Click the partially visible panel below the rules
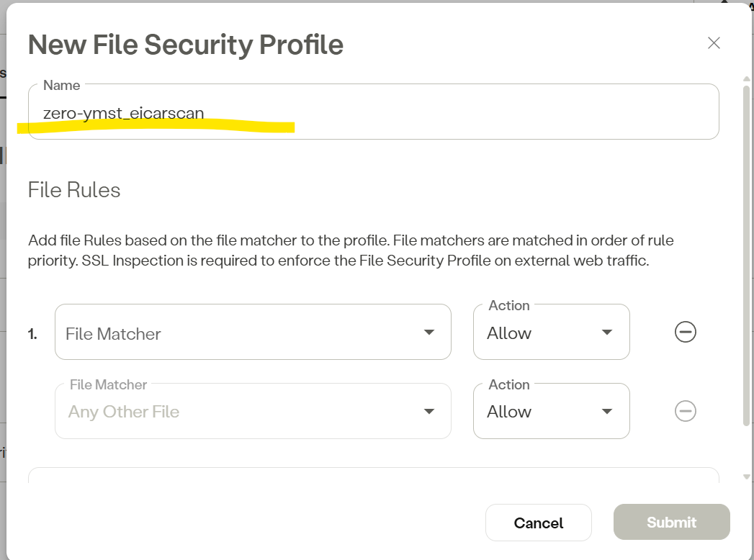The height and width of the screenshot is (560, 754). 373,475
